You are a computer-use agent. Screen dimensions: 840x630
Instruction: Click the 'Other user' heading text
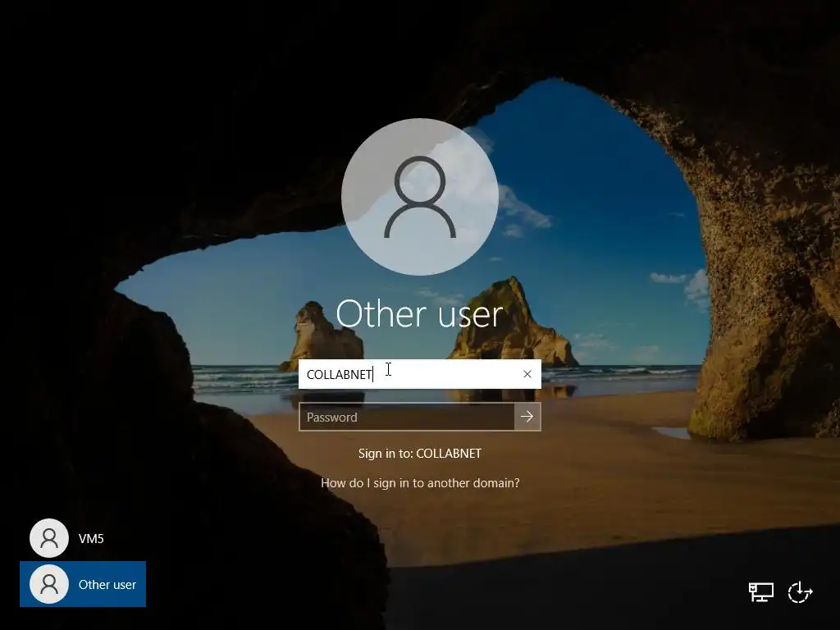tap(419, 314)
